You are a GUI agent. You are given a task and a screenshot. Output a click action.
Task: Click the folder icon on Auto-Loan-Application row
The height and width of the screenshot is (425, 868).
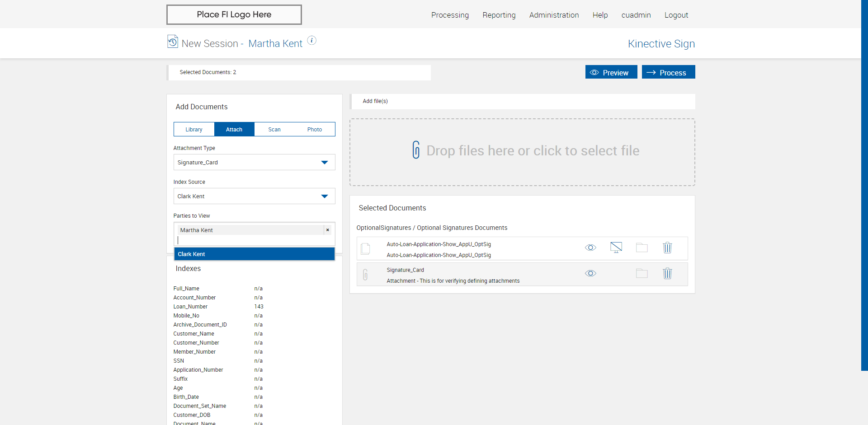tap(642, 248)
